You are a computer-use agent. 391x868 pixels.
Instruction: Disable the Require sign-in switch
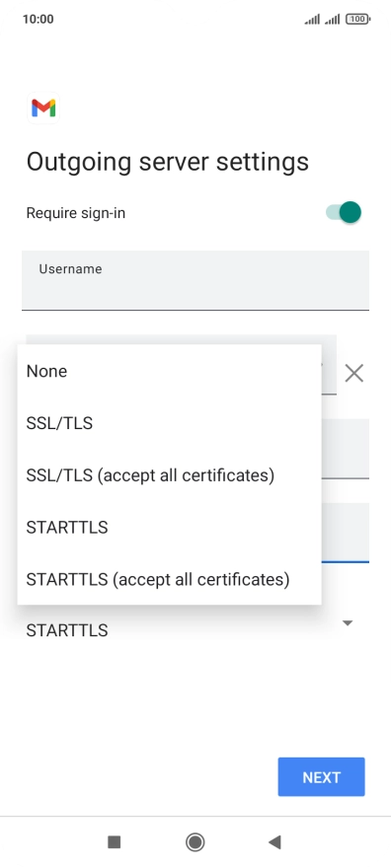(x=344, y=213)
